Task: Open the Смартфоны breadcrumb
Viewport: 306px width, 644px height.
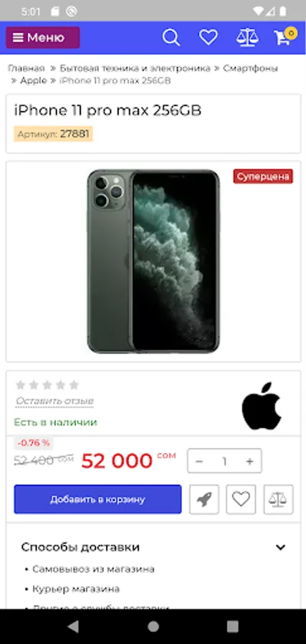Action: [251, 68]
